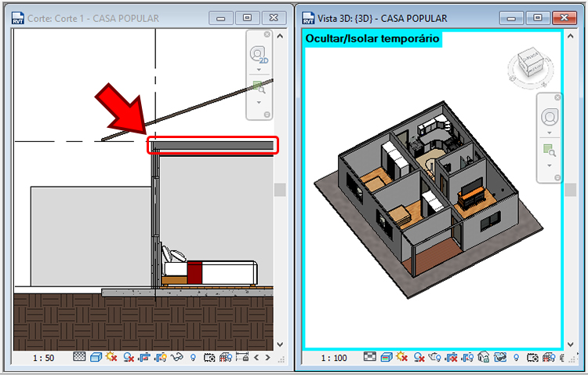Image resolution: width=588 pixels, height=375 pixels.
Task: Toggle Crop View in 3D view
Action: coord(451,358)
